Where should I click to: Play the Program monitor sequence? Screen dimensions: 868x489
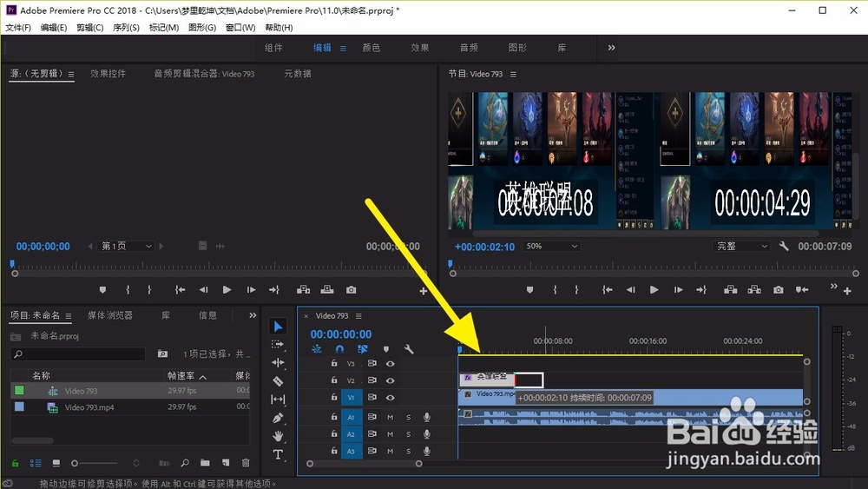pyautogui.click(x=654, y=289)
